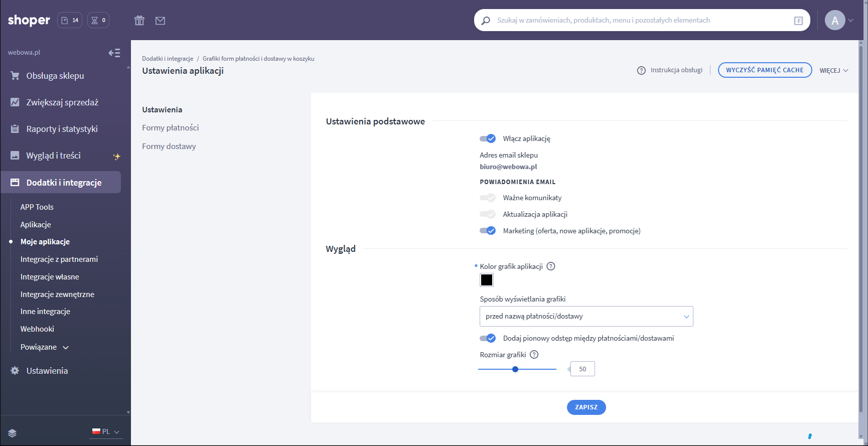868x446 pixels.
Task: Disable Marketing email notifications toggle
Action: pyautogui.click(x=487, y=231)
